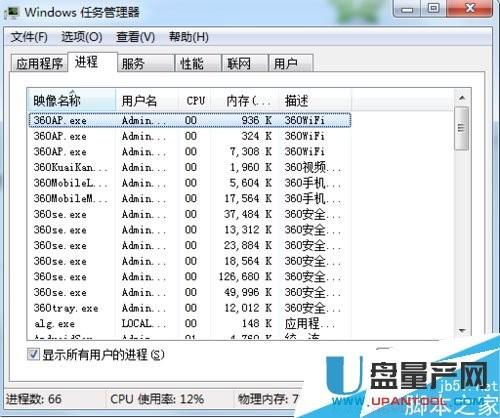Screen dimensions: 500x418
Task: Select 360se.exe row using 18,564 K
Action: point(190,261)
